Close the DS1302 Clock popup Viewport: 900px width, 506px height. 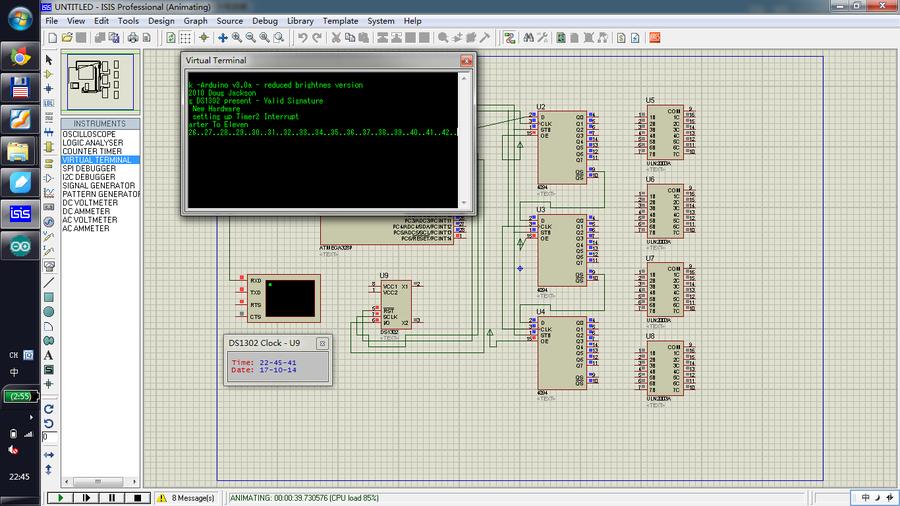[x=323, y=343]
